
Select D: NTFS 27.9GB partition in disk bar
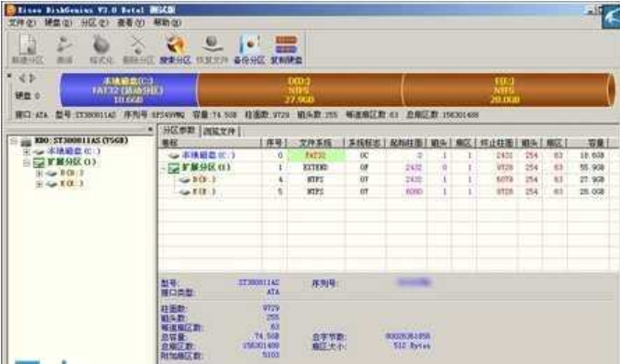(x=299, y=90)
